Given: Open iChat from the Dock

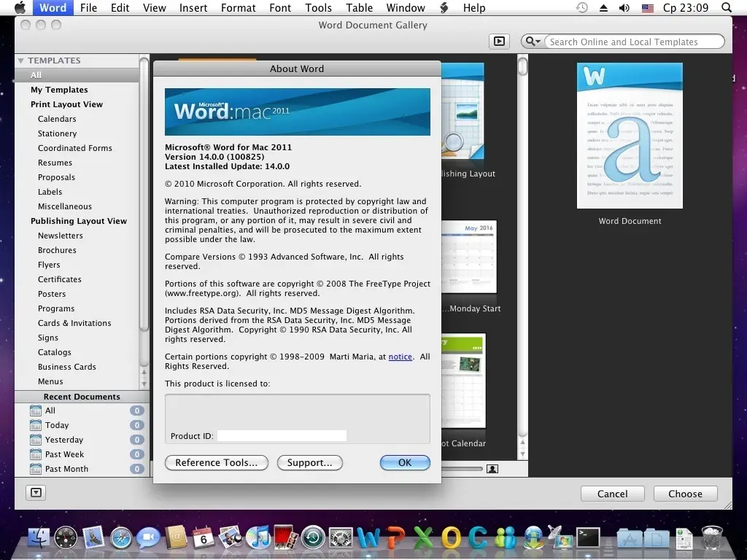Looking at the screenshot, I should pyautogui.click(x=148, y=538).
